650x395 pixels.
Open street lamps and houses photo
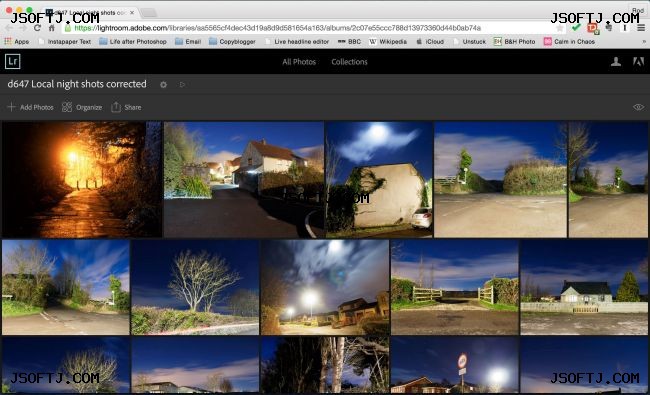[325, 287]
